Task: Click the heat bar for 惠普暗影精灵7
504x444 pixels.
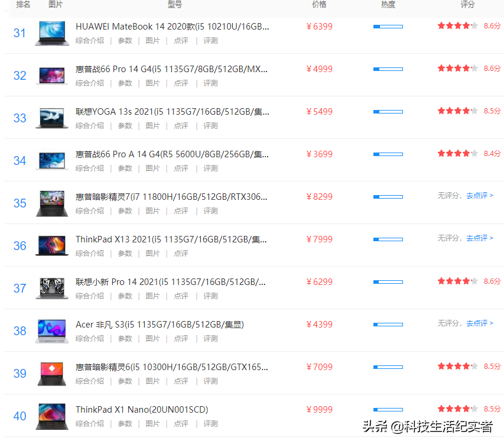Action: [388, 197]
